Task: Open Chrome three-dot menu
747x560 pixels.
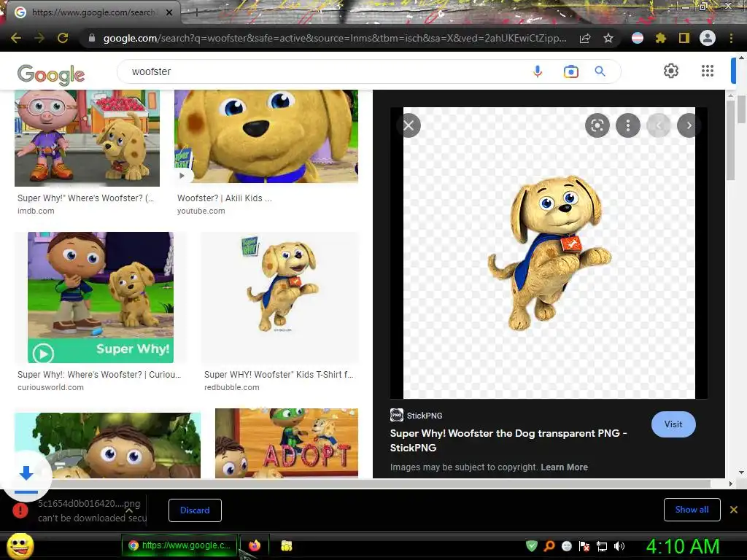Action: (x=731, y=38)
